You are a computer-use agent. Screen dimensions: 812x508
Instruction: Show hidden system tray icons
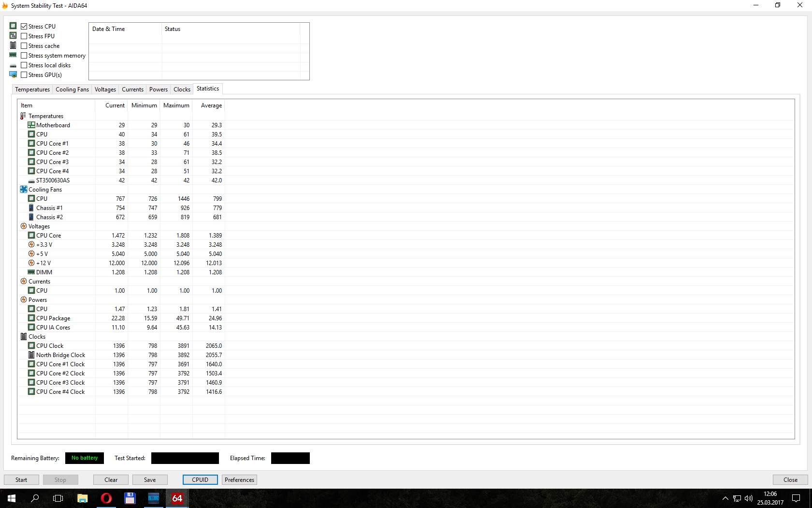725,498
